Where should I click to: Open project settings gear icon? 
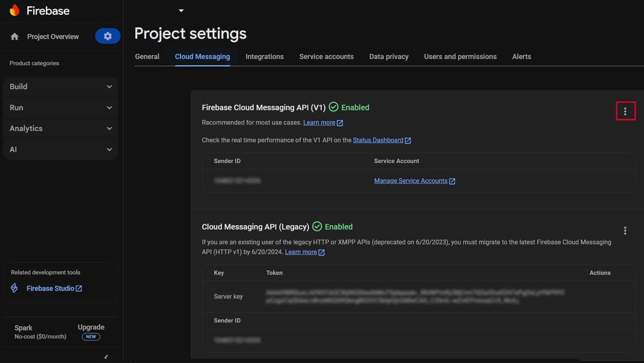point(107,36)
